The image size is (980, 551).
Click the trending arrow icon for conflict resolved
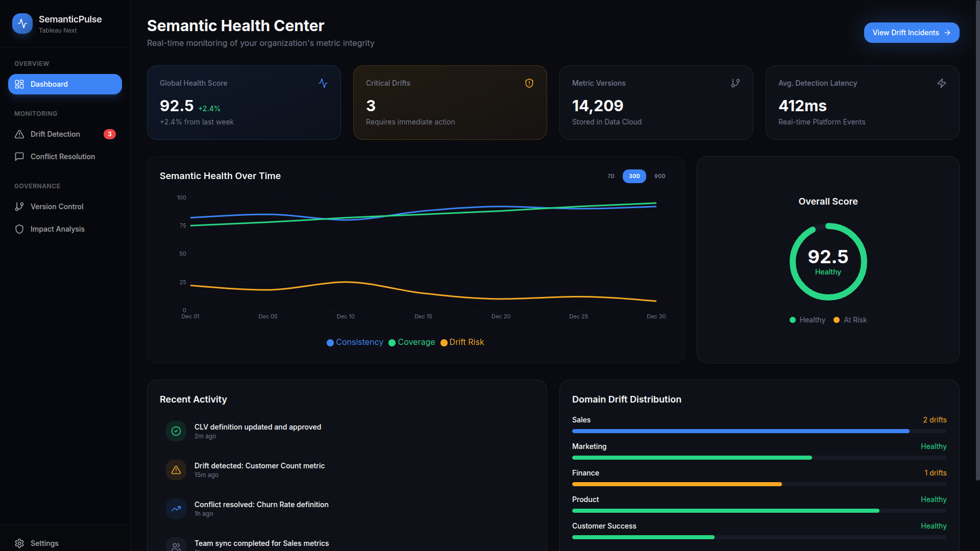(176, 509)
